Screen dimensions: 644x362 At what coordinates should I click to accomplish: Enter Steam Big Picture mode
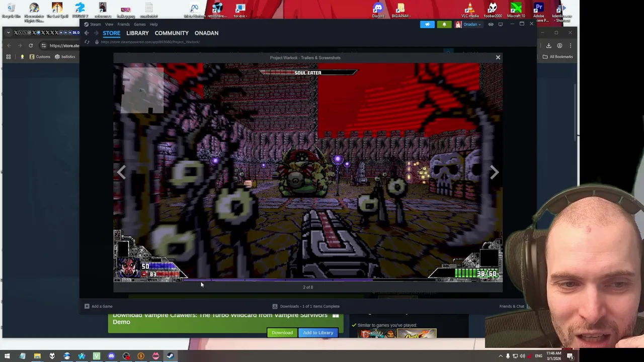tap(500, 24)
